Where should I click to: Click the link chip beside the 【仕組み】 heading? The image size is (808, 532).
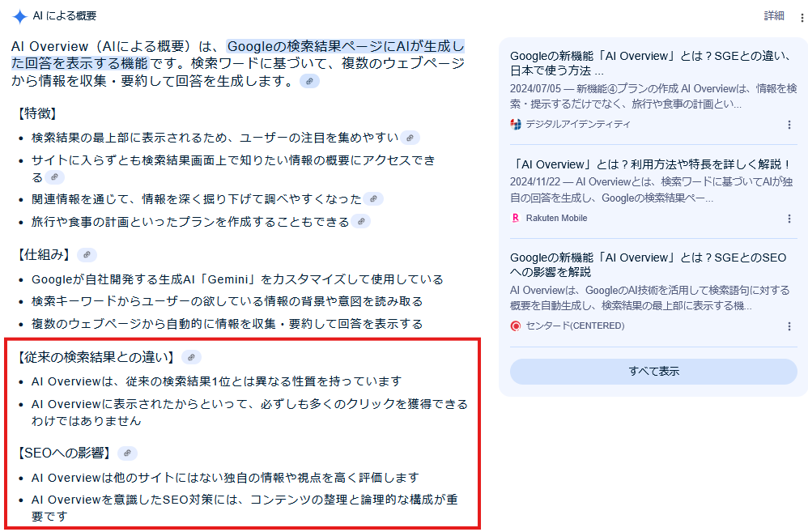click(x=87, y=254)
